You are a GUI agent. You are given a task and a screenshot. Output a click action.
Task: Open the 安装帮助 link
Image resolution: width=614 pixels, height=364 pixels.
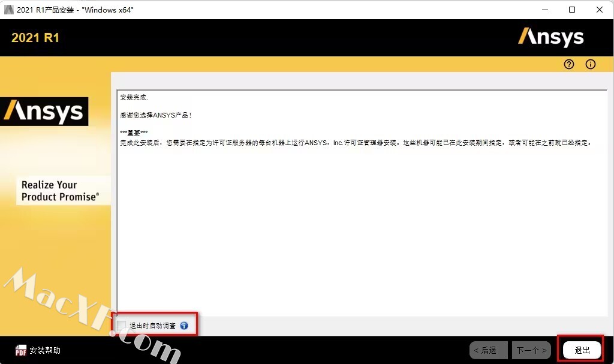(x=45, y=350)
